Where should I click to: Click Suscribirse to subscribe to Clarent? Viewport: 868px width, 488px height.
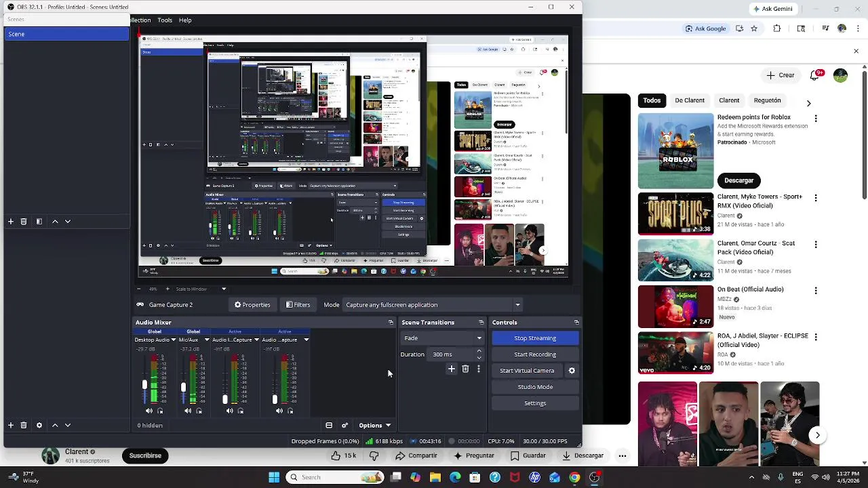pyautogui.click(x=145, y=455)
